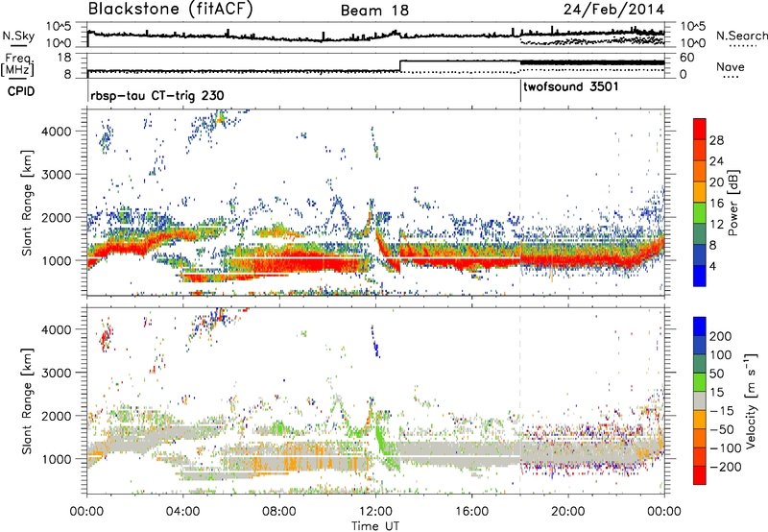This screenshot has height=532, width=768.
Task: Select the "CPID" row label
Action: tap(21, 91)
